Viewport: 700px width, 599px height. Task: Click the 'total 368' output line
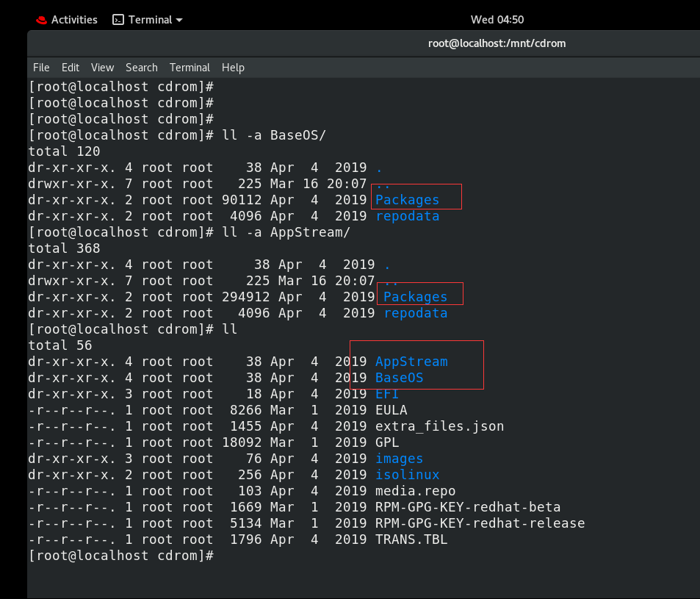pyautogui.click(x=65, y=248)
